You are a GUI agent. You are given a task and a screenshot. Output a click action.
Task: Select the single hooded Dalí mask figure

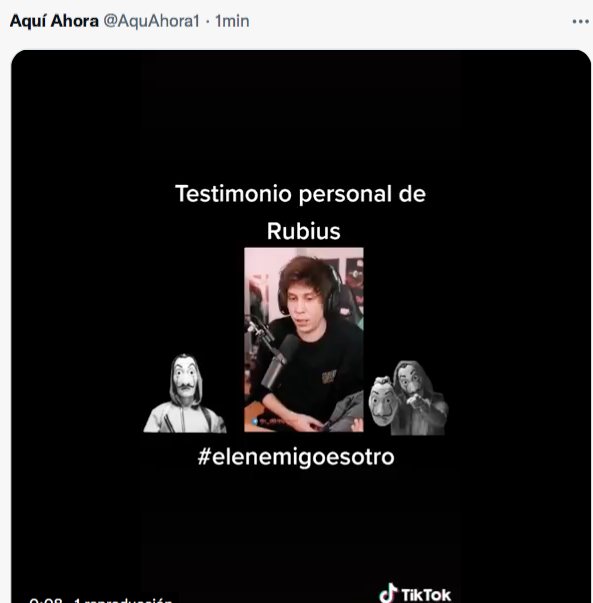[x=185, y=393]
